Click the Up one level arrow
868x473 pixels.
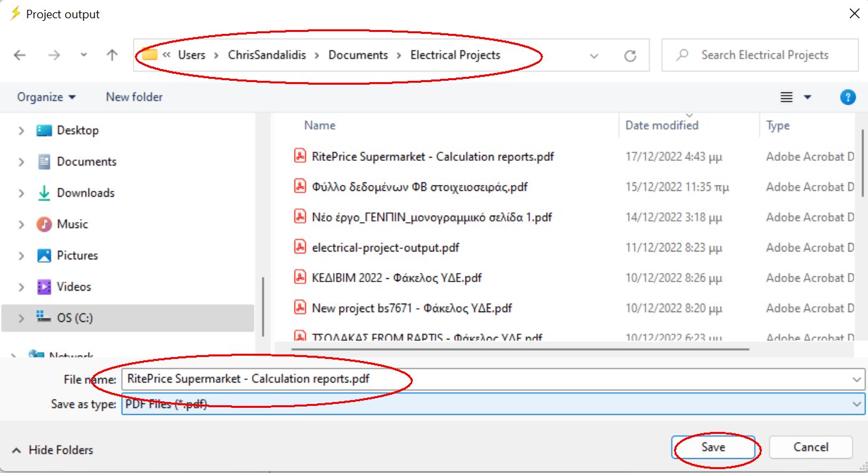click(x=112, y=55)
